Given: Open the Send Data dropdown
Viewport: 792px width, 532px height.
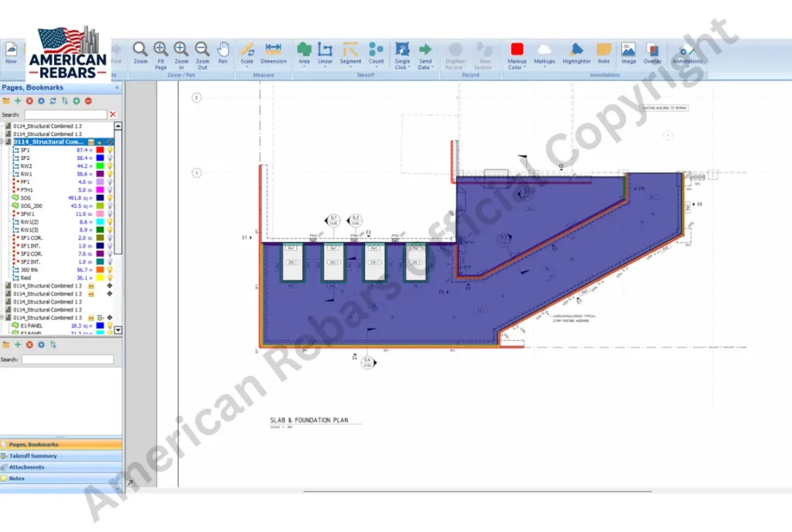Looking at the screenshot, I should (x=425, y=53).
